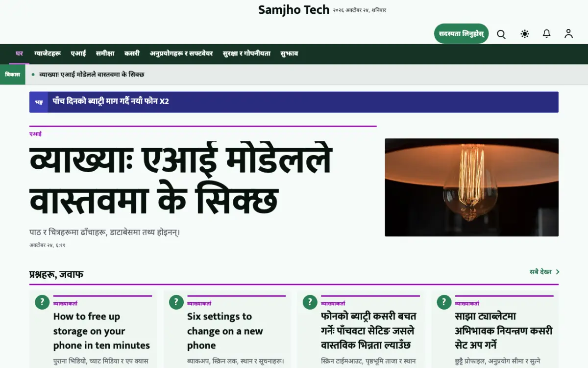
Task: Open notifications bell icon
Action: click(x=546, y=34)
